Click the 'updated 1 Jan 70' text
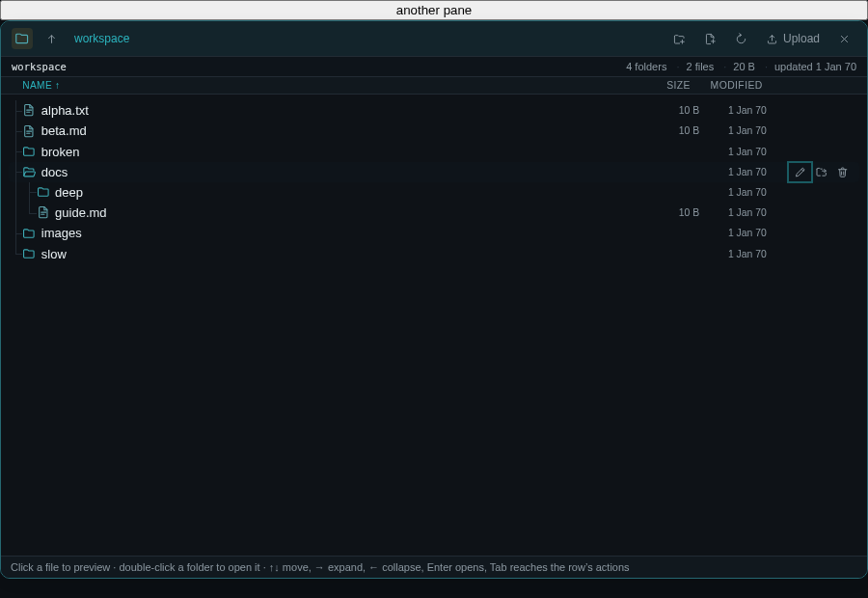 (815, 67)
